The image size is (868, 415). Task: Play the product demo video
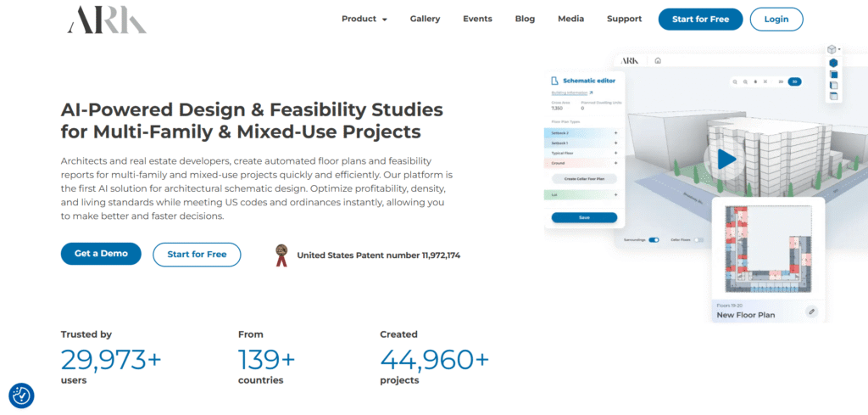[x=726, y=160]
